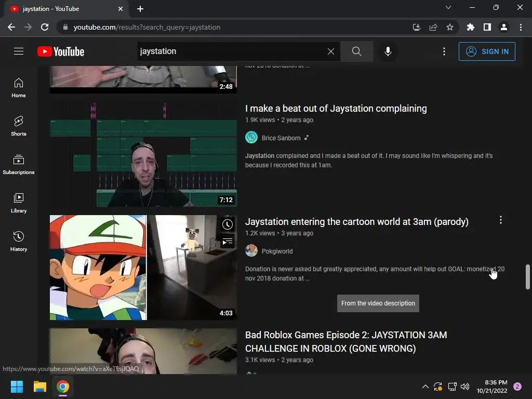Play the 4:03 Ash cartoon thumbnail
The image size is (532, 399).
pyautogui.click(x=143, y=268)
